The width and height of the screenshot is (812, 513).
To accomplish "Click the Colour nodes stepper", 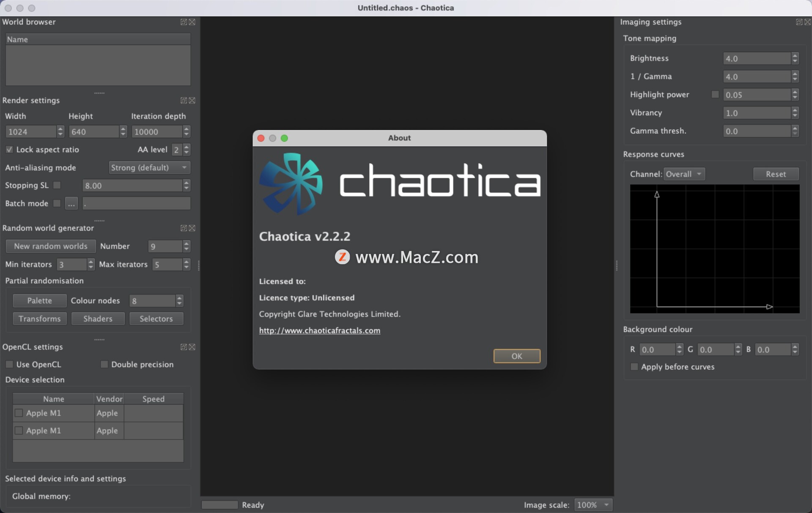I will pyautogui.click(x=180, y=300).
